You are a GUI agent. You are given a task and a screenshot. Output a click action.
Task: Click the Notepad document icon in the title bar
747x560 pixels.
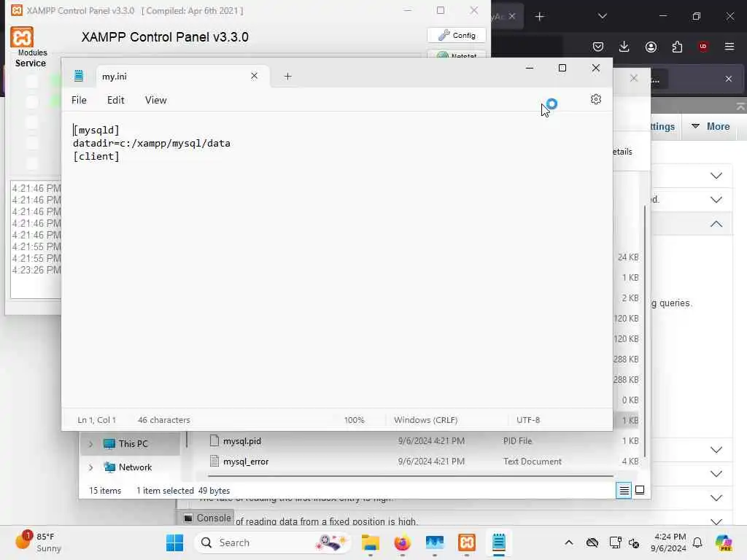pyautogui.click(x=79, y=76)
